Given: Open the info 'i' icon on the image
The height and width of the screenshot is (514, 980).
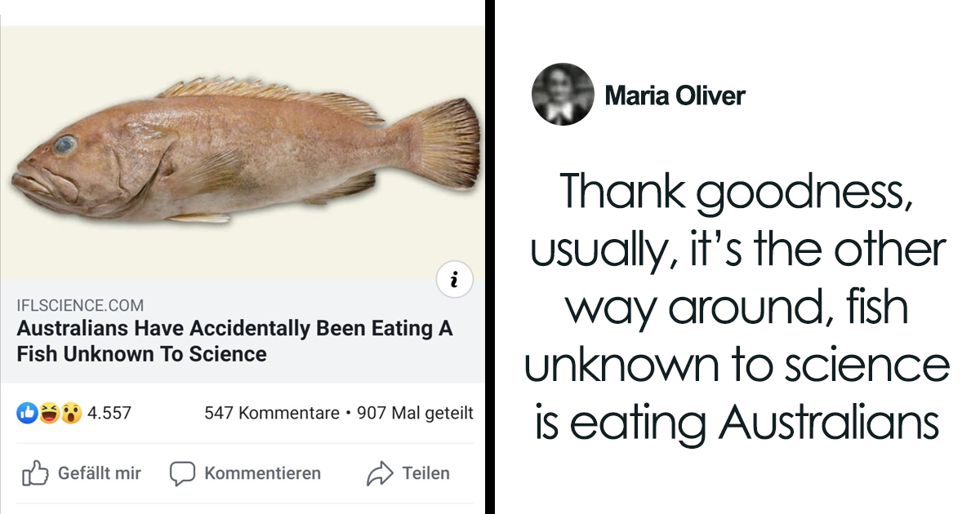Looking at the screenshot, I should (454, 280).
